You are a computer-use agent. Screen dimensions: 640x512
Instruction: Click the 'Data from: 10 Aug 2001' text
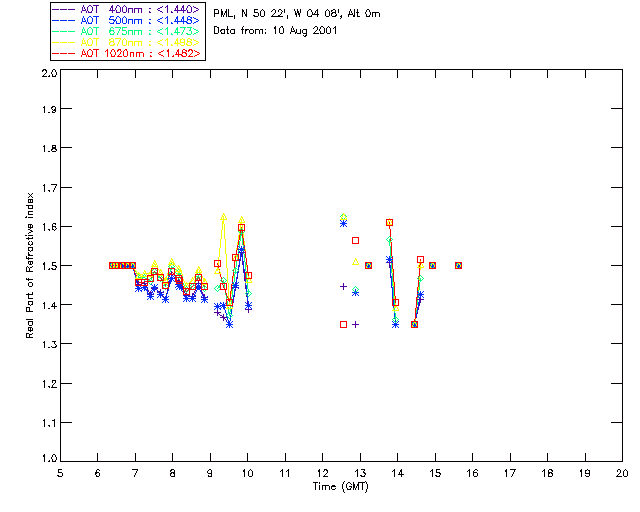click(x=275, y=31)
